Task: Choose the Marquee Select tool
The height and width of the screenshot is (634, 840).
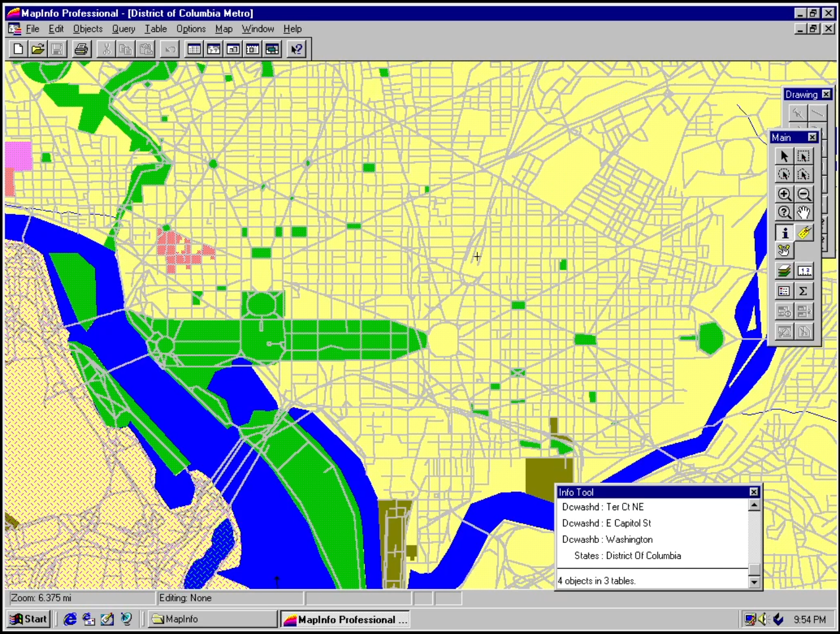Action: tap(804, 156)
